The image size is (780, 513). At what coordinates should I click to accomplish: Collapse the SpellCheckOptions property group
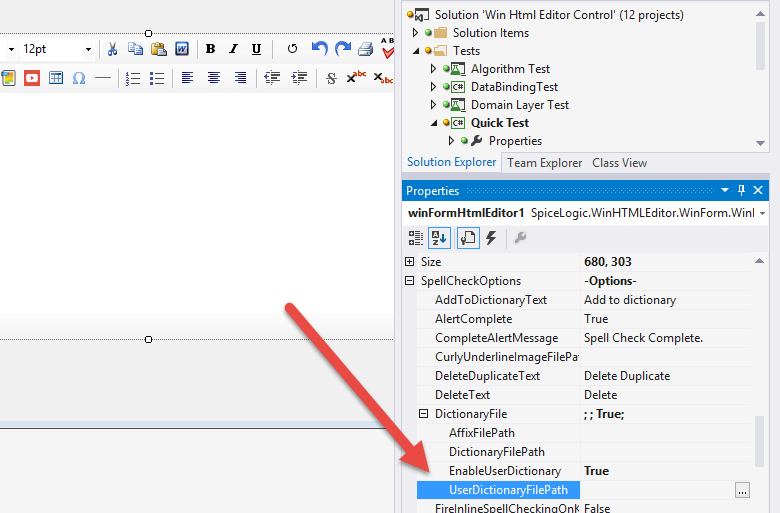point(410,281)
